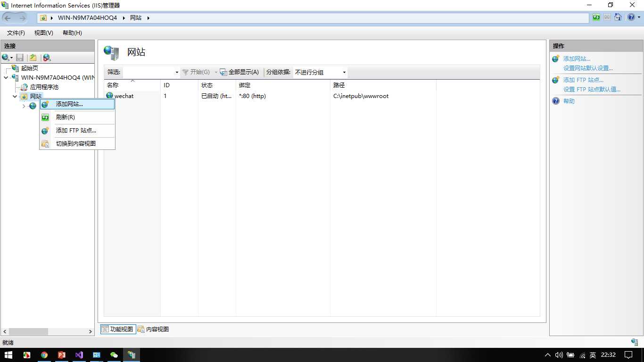Sort by the ID column header
The width and height of the screenshot is (644, 362).
tap(180, 85)
